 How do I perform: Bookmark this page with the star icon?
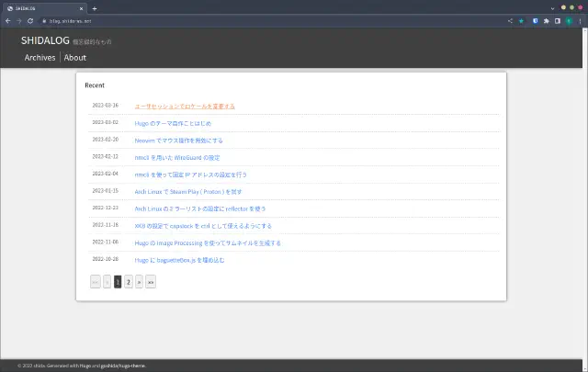(521, 20)
